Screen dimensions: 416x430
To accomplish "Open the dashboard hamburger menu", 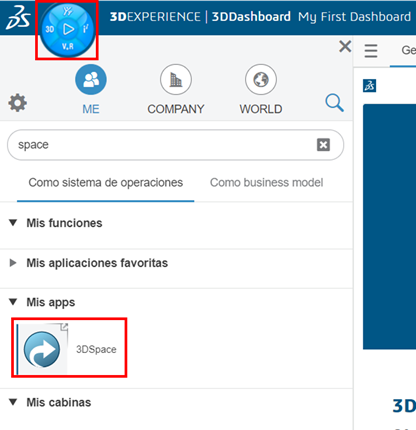I will tap(371, 51).
